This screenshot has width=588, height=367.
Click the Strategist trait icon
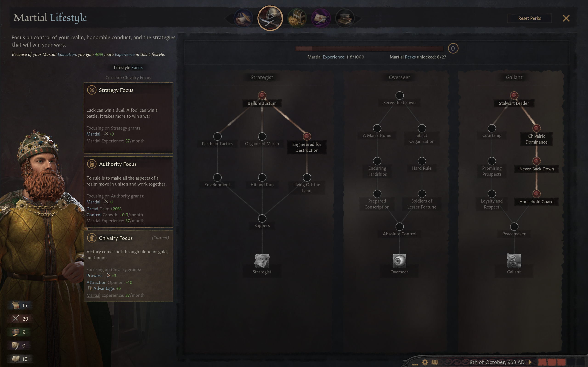[x=262, y=261]
